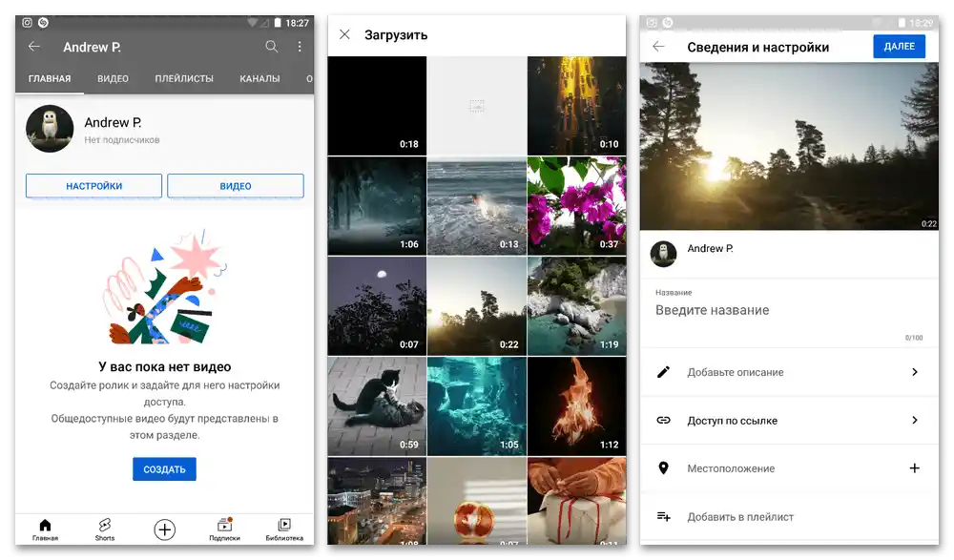Select the night city video
Screen dimensions: 954x560
(377, 501)
